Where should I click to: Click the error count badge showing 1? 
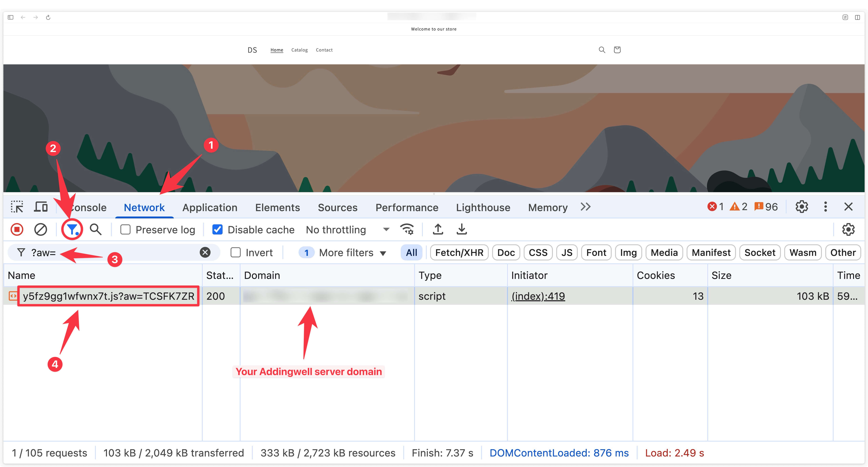coord(715,207)
